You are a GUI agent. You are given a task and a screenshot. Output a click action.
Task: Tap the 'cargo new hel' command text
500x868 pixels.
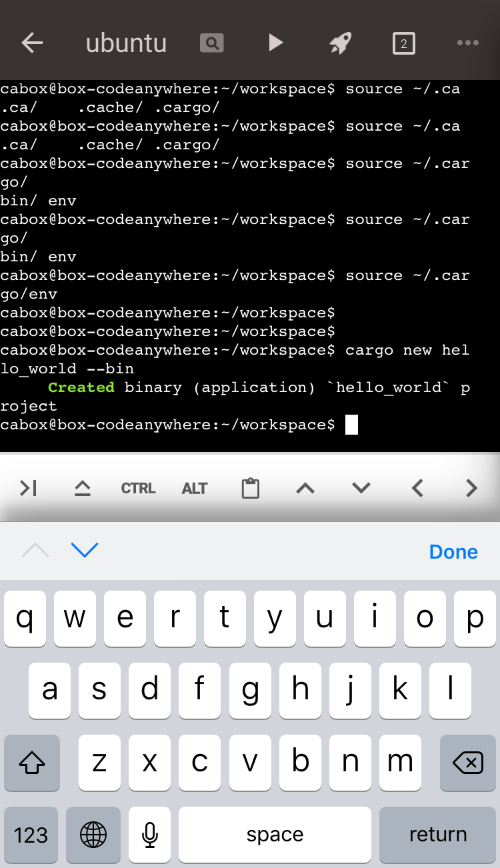(407, 350)
